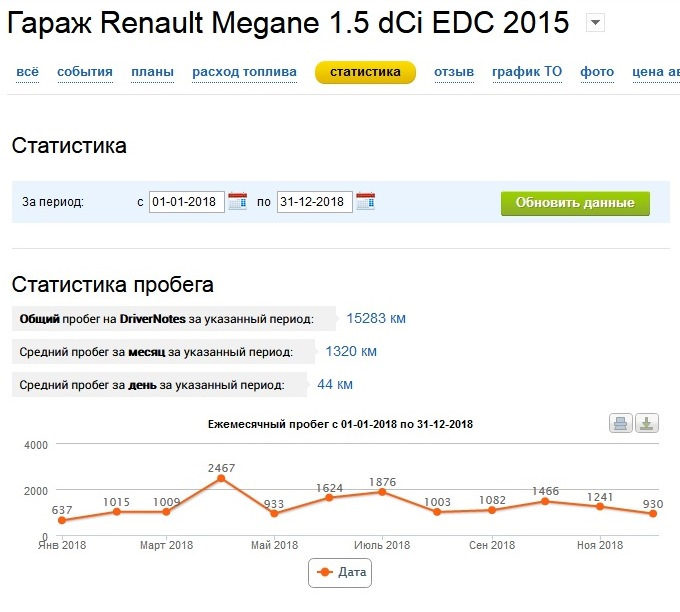
Task: Download the monthly mileage chart
Action: click(647, 423)
